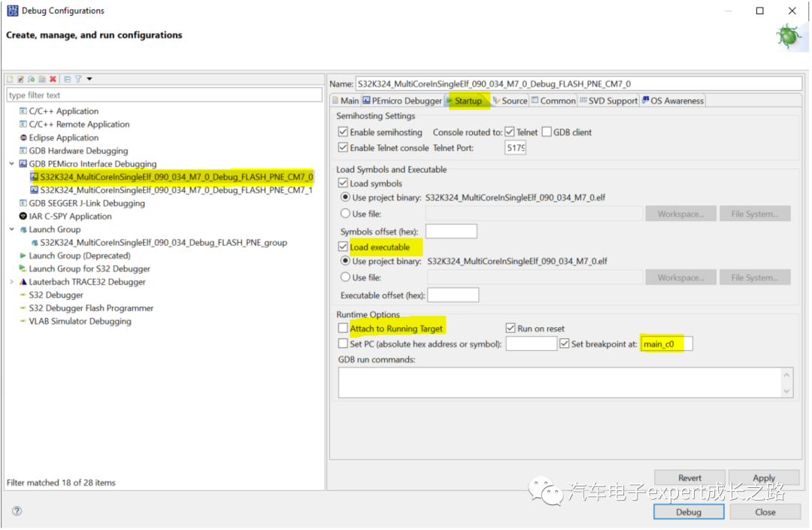812x530 pixels.
Task: Click the green bug icon
Action: (789, 38)
